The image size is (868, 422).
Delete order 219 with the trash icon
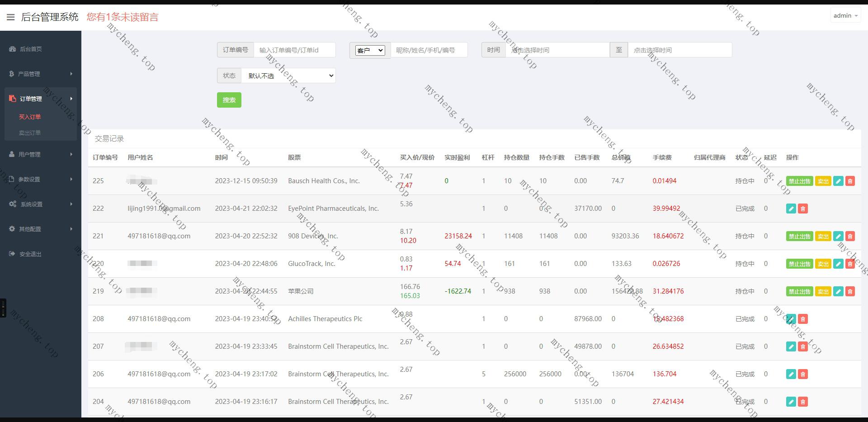click(850, 291)
